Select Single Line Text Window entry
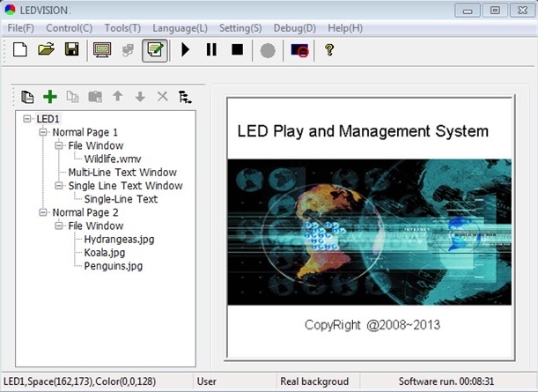Screen dimensions: 538x392 [125, 186]
